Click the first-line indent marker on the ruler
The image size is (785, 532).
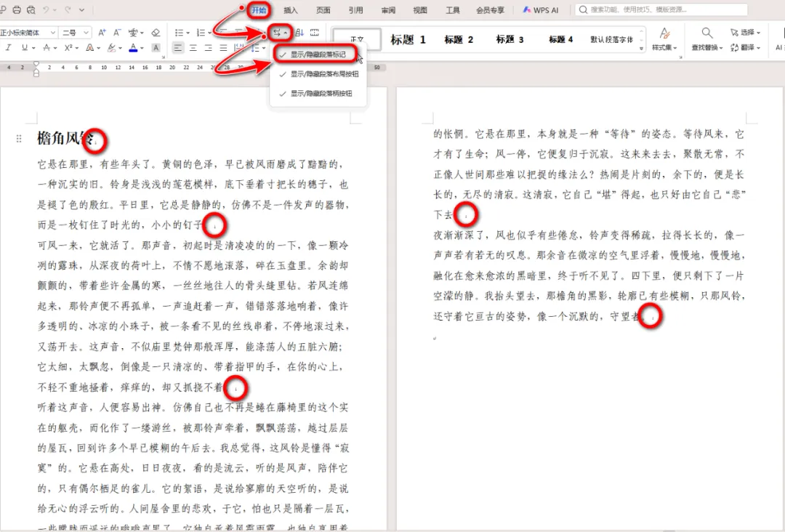[36, 64]
